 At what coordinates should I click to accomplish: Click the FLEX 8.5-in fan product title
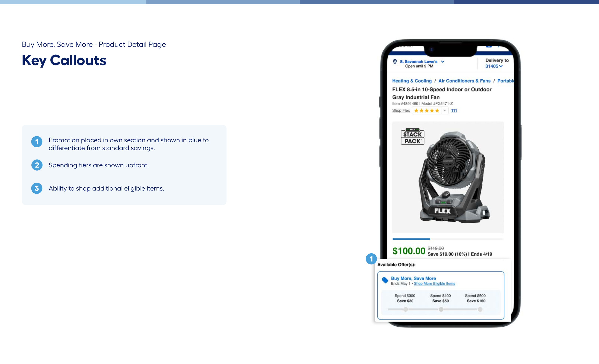tap(442, 93)
